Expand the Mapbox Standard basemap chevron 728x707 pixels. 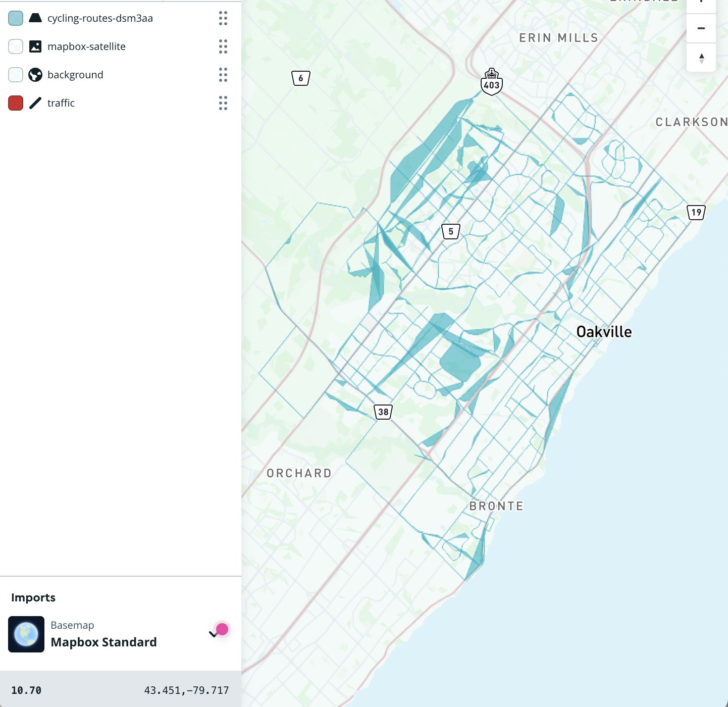(x=213, y=634)
